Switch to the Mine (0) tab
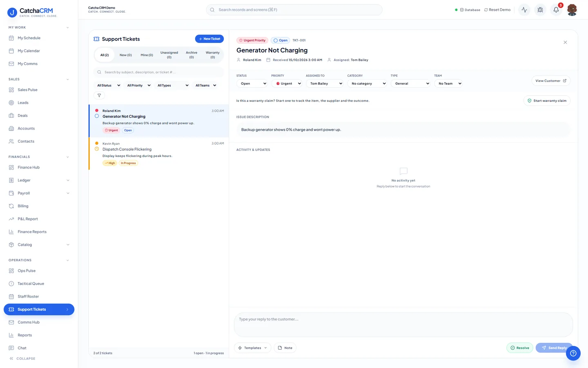The width and height of the screenshot is (588, 368). click(147, 55)
